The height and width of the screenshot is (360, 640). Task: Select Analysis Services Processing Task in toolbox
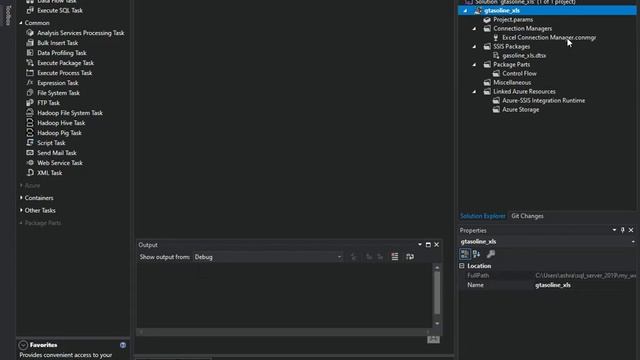(x=80, y=33)
